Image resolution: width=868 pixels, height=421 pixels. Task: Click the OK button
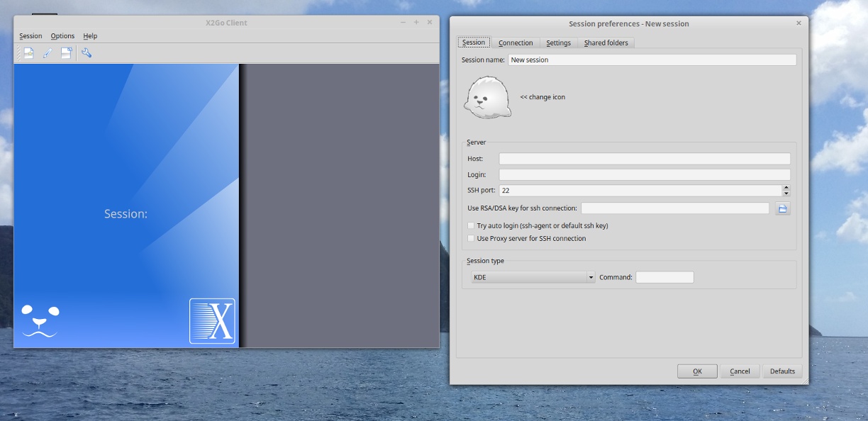(x=697, y=371)
